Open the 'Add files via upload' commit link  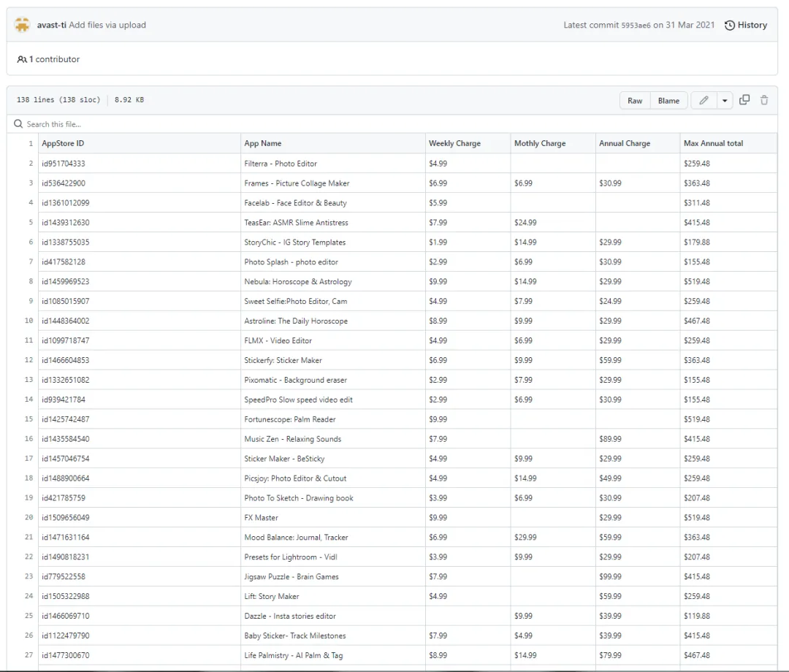tap(107, 25)
